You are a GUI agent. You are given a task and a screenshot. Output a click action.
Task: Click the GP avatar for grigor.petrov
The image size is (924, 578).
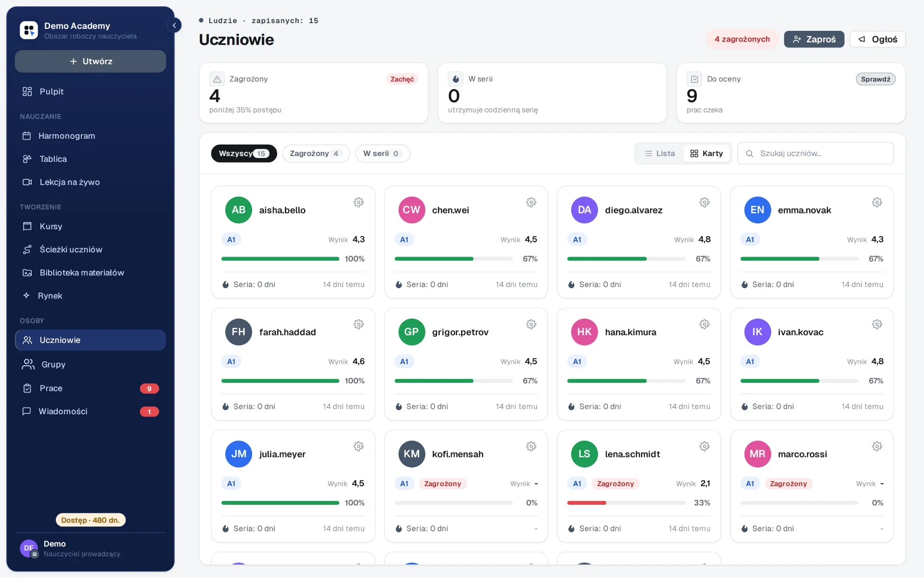(411, 332)
